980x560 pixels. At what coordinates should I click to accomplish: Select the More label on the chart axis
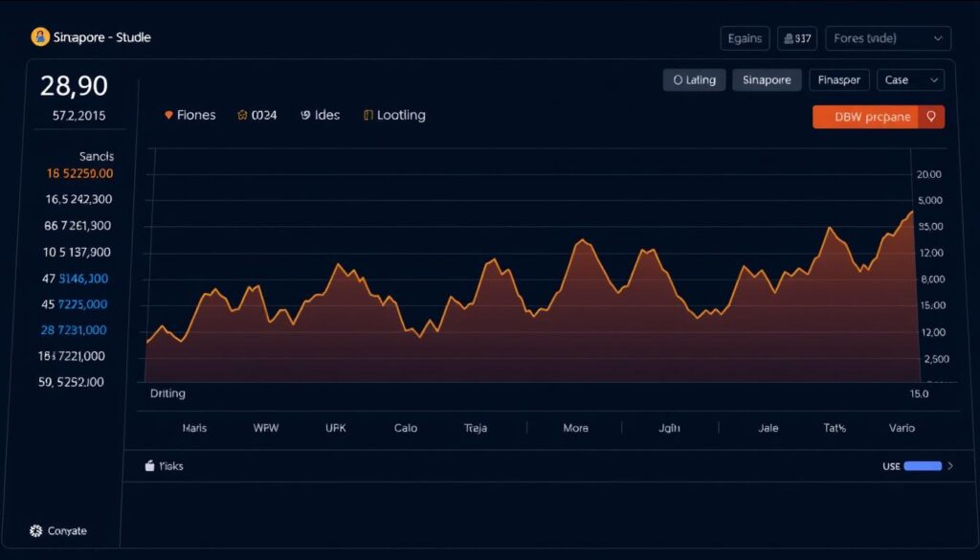pyautogui.click(x=575, y=428)
